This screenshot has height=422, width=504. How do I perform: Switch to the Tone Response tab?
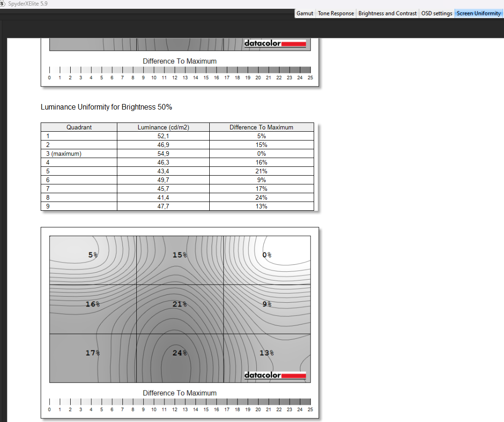336,13
